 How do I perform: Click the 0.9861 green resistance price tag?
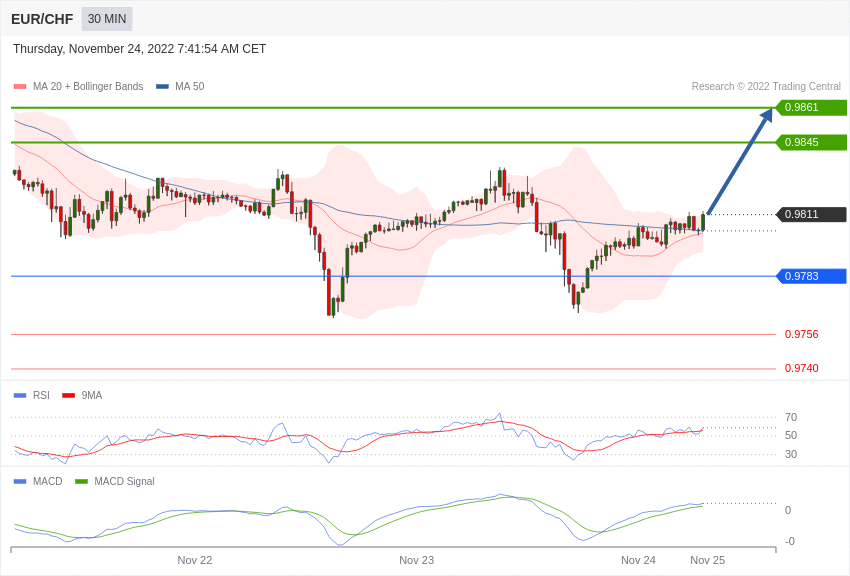(812, 107)
